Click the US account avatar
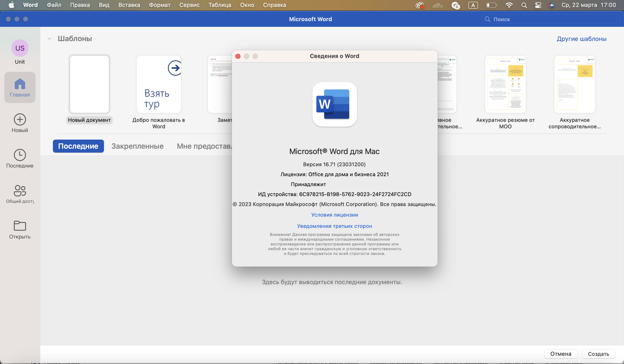Image resolution: width=624 pixels, height=364 pixels. coord(20,48)
